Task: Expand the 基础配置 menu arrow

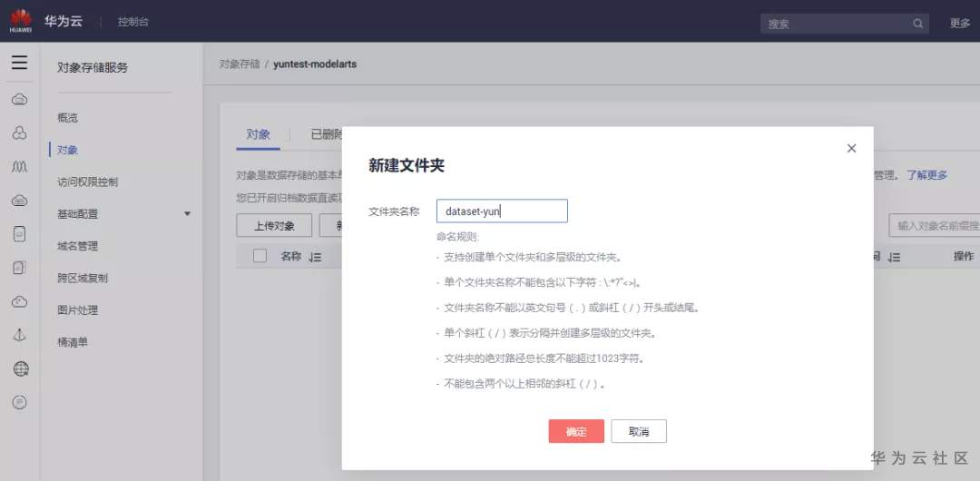Action: click(x=187, y=214)
